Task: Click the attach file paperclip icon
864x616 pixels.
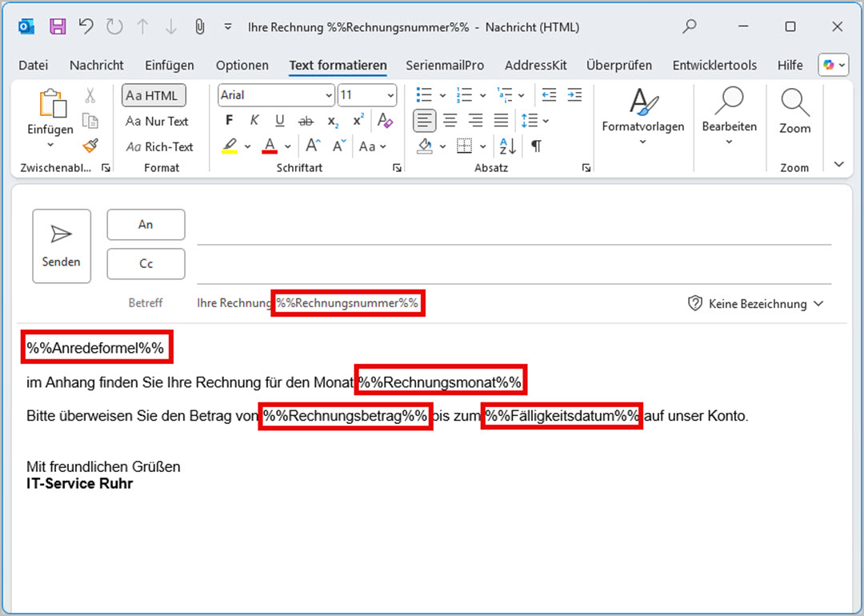Action: click(x=200, y=26)
